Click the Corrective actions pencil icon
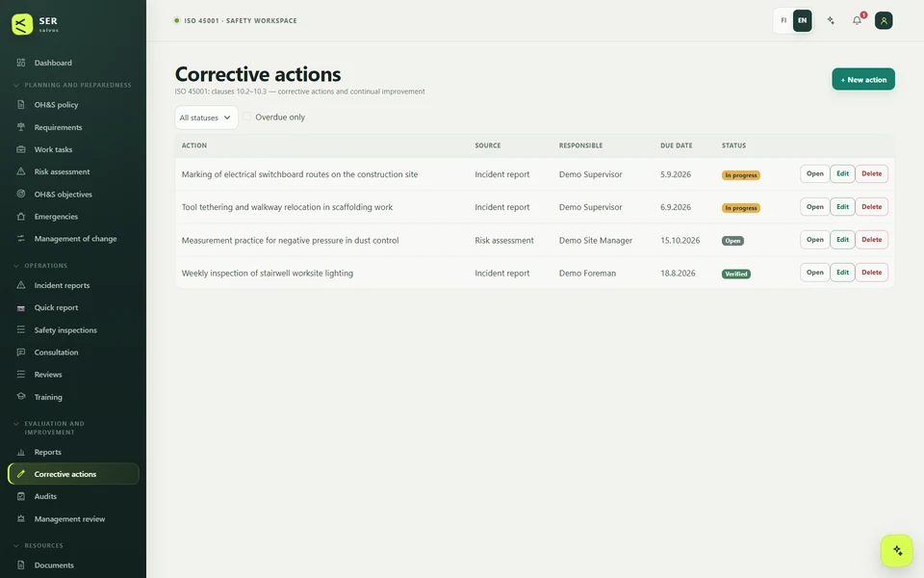Image resolution: width=924 pixels, height=578 pixels. click(x=21, y=474)
